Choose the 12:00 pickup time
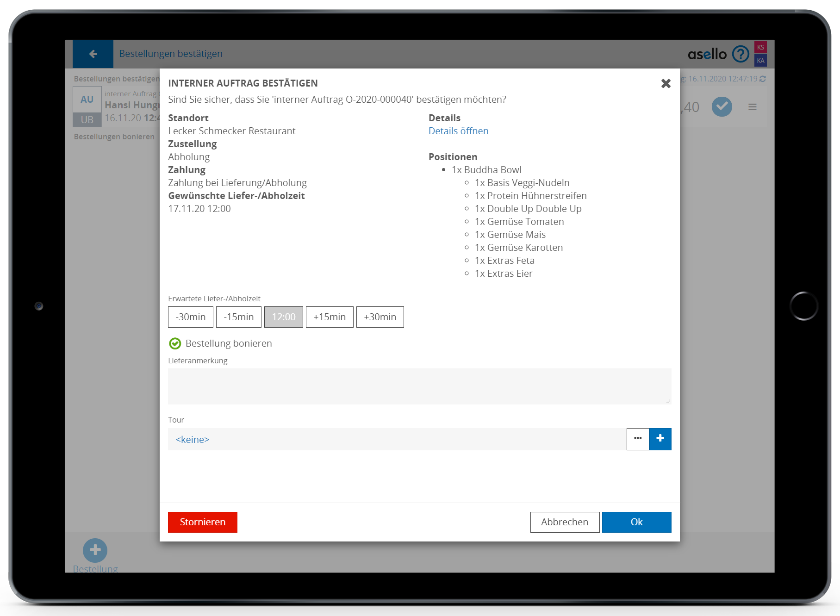 tap(283, 317)
